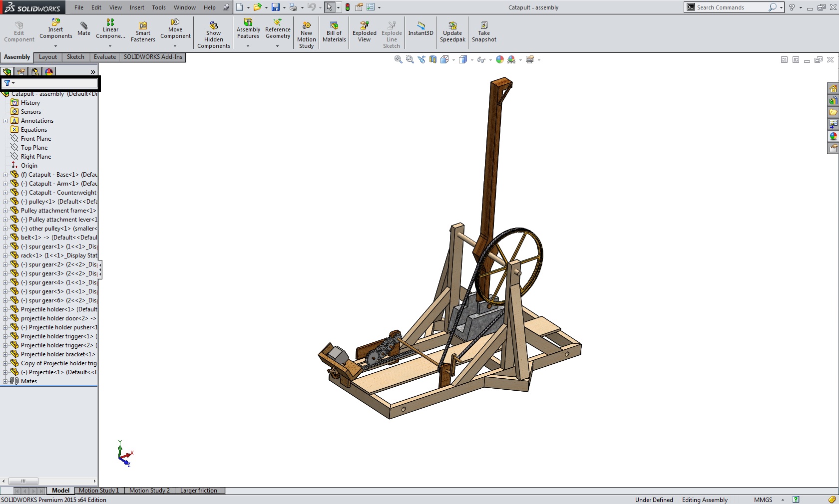Expand the Annotations tree node
Screen dimensions: 839x504
(5, 121)
